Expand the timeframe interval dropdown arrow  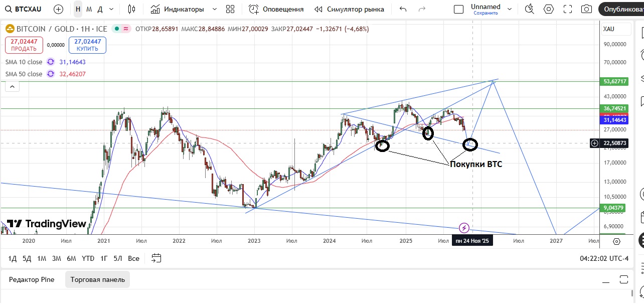111,9
